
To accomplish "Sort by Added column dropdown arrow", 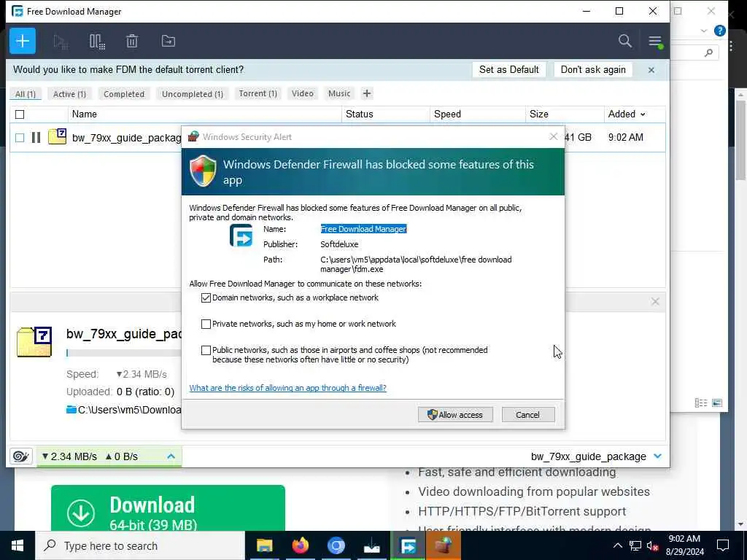I will 643,114.
